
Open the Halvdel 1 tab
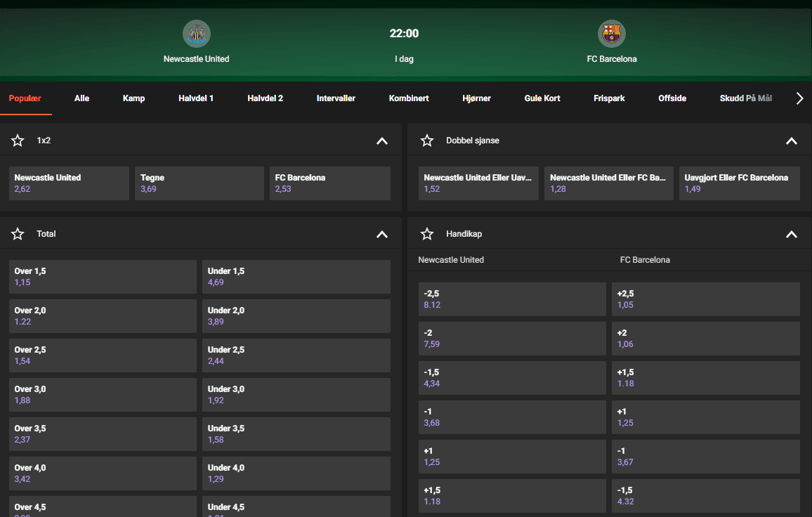pyautogui.click(x=196, y=98)
